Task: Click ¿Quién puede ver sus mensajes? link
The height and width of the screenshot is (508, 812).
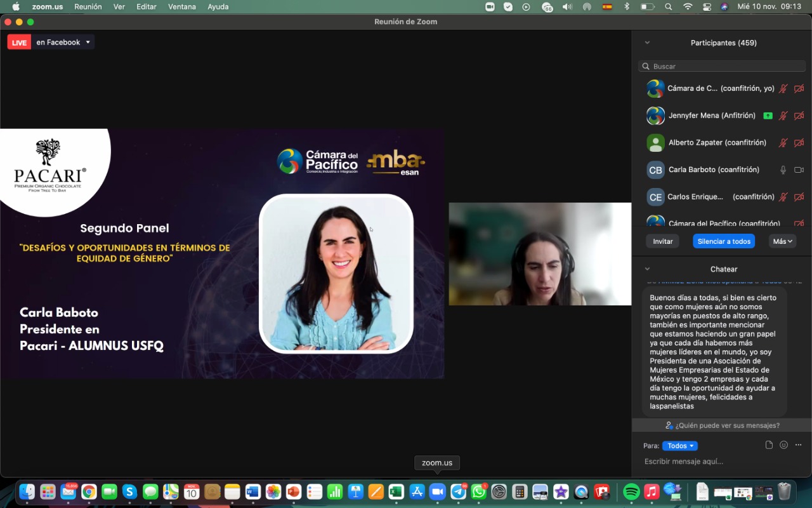Action: (x=723, y=425)
